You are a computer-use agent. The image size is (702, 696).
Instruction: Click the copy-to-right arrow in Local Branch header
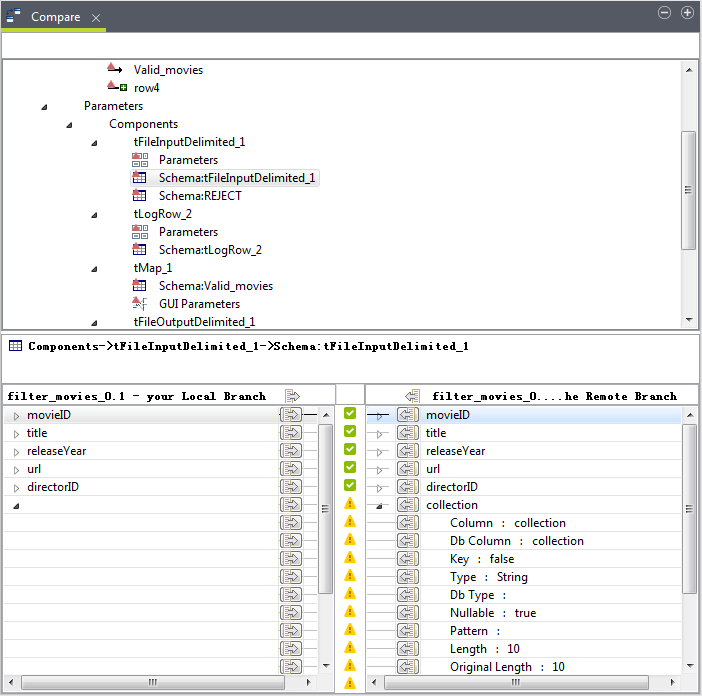(292, 396)
